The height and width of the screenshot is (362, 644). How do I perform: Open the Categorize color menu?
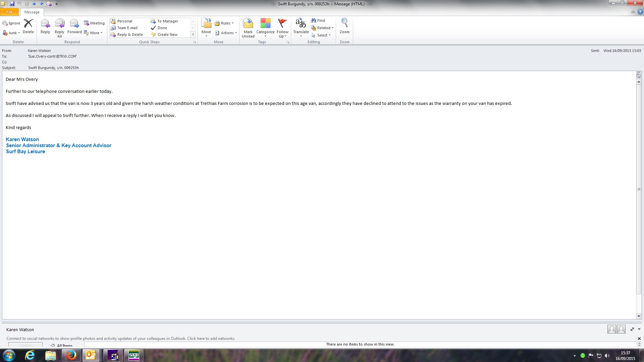click(265, 23)
